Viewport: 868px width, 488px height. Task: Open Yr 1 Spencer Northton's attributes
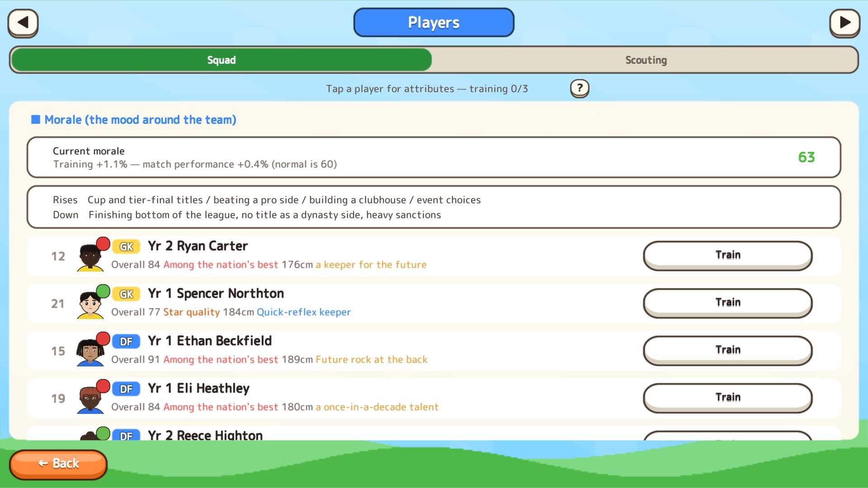pos(434,304)
